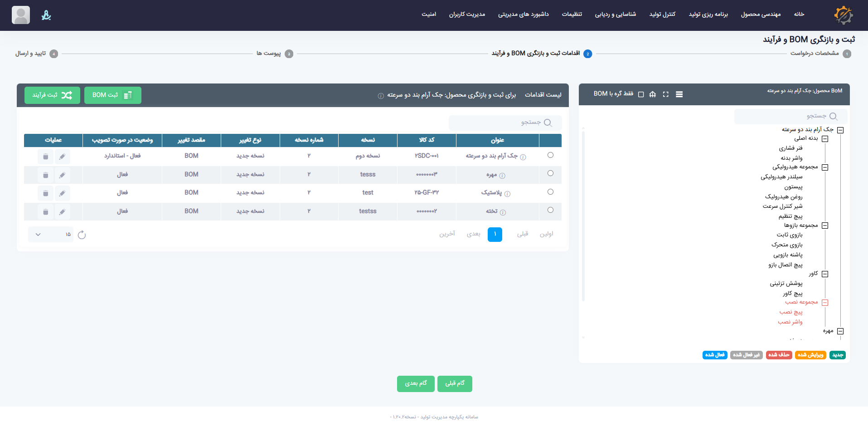Click the refresh icon below the table
Image resolution: width=868 pixels, height=427 pixels.
point(82,235)
